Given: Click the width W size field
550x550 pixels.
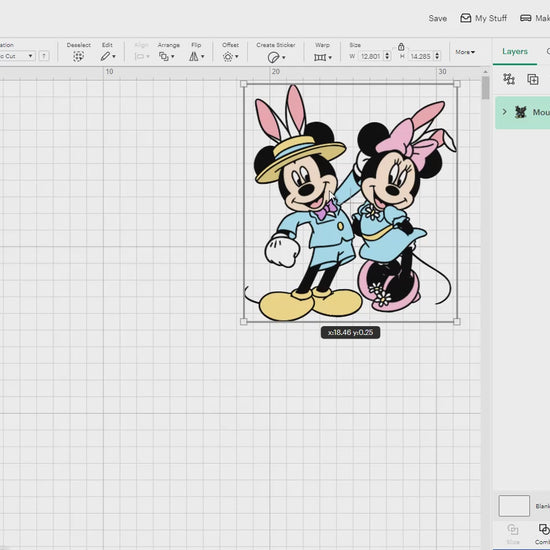Looking at the screenshot, I should (x=371, y=56).
